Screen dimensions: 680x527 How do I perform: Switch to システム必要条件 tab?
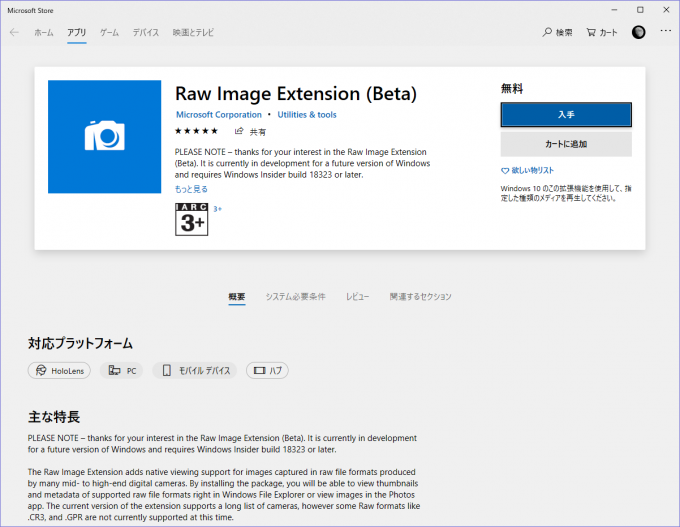[x=295, y=297]
